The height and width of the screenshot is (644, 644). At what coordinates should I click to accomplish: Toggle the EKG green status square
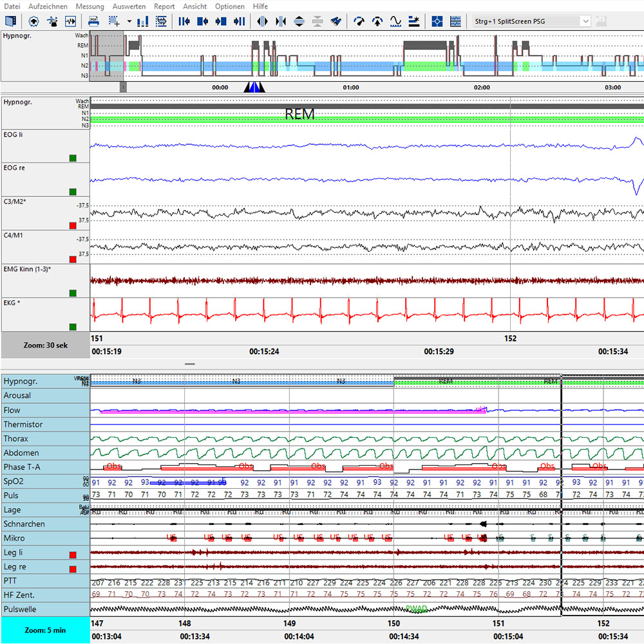click(x=73, y=327)
